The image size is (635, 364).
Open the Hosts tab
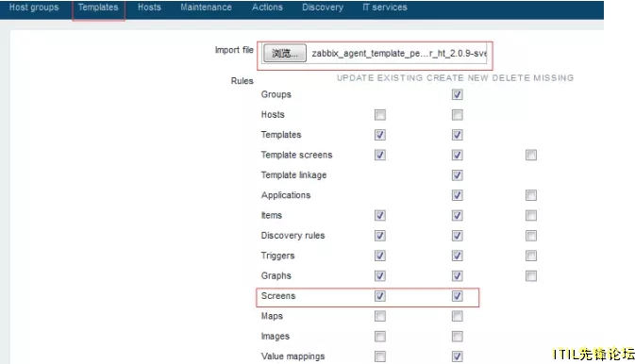[x=149, y=8]
